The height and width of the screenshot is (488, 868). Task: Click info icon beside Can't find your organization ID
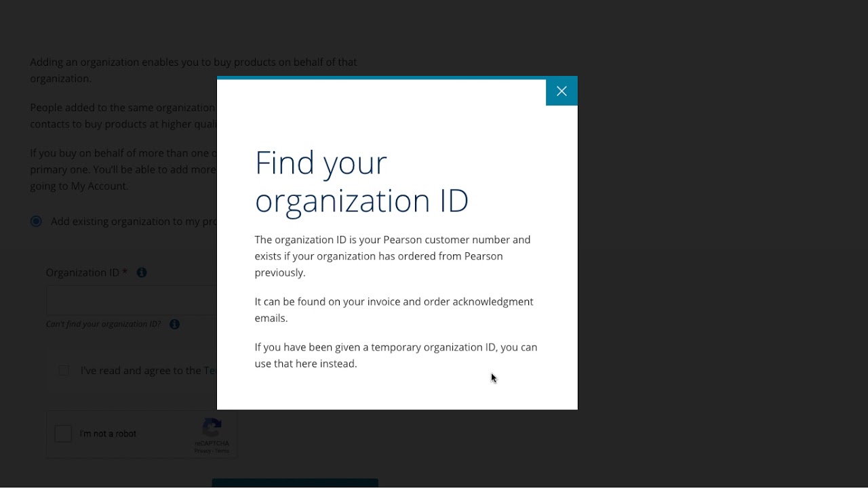click(x=174, y=324)
